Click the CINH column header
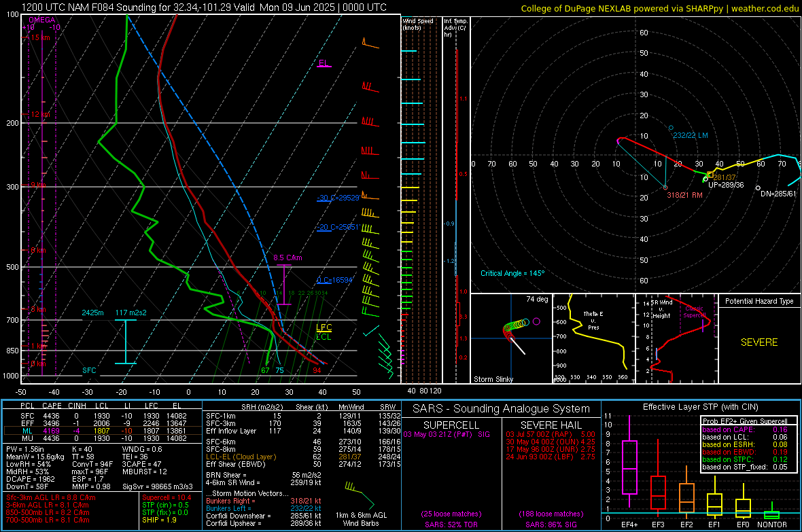The width and height of the screenshot is (802, 532). coord(77,406)
